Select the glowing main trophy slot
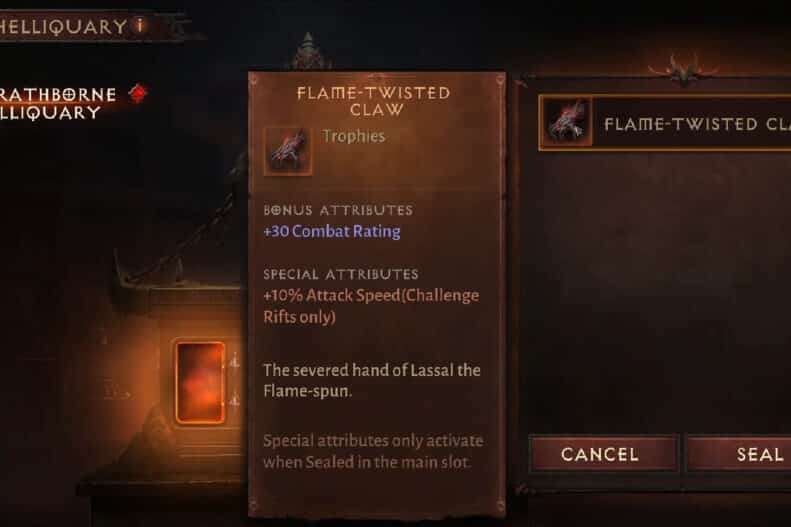The height and width of the screenshot is (527, 791). [x=200, y=382]
